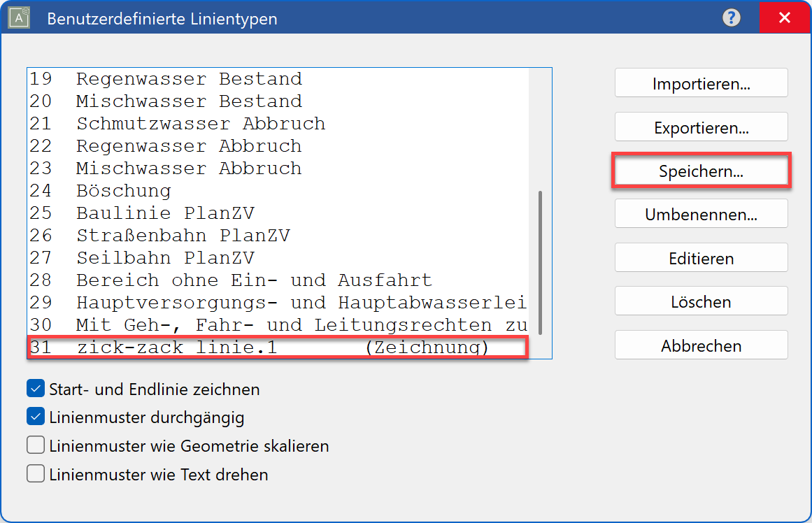812x523 pixels.
Task: Select line type 19 'Regenwasser Bestand'
Action: (210, 78)
